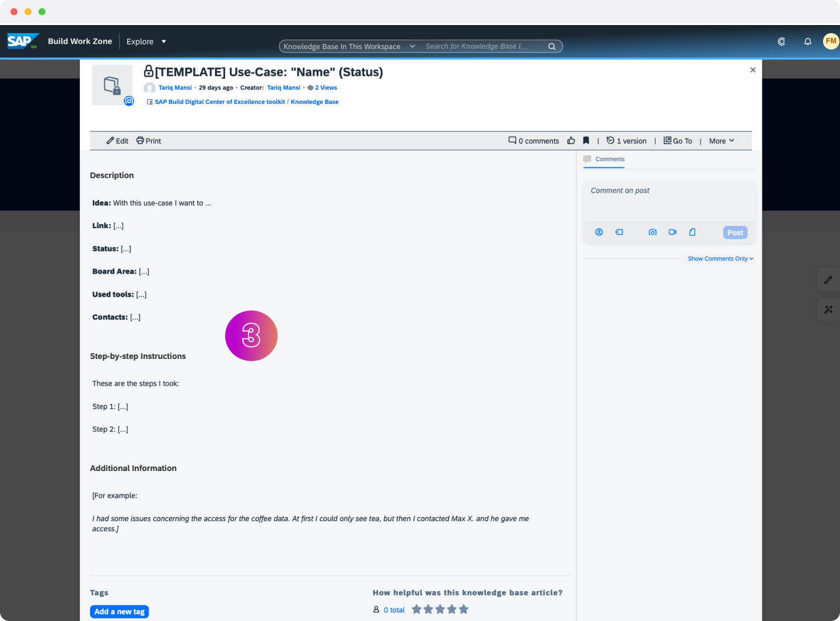
Task: Open the Go To menu
Action: [678, 141]
